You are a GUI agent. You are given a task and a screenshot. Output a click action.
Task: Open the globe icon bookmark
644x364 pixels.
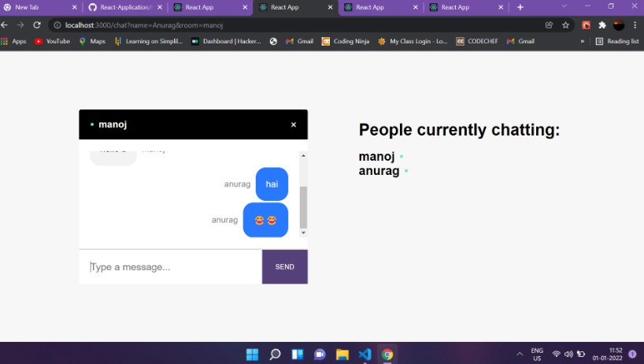[273, 41]
